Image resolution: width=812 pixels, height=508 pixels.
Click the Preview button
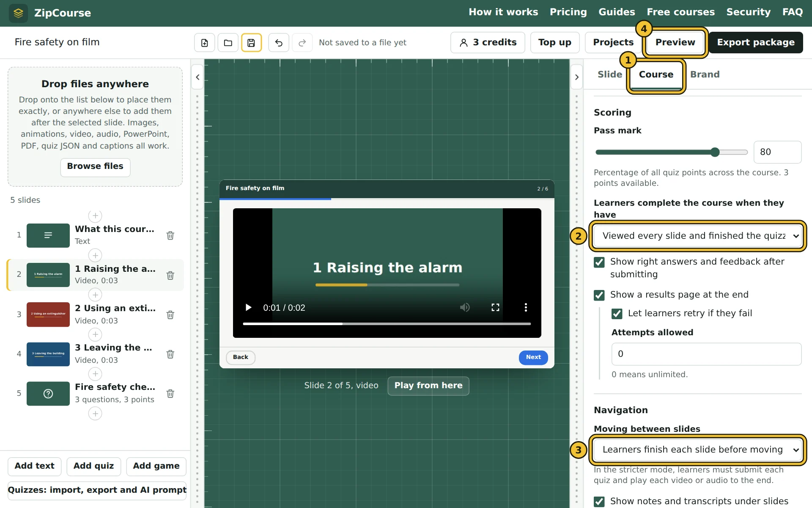click(x=675, y=42)
